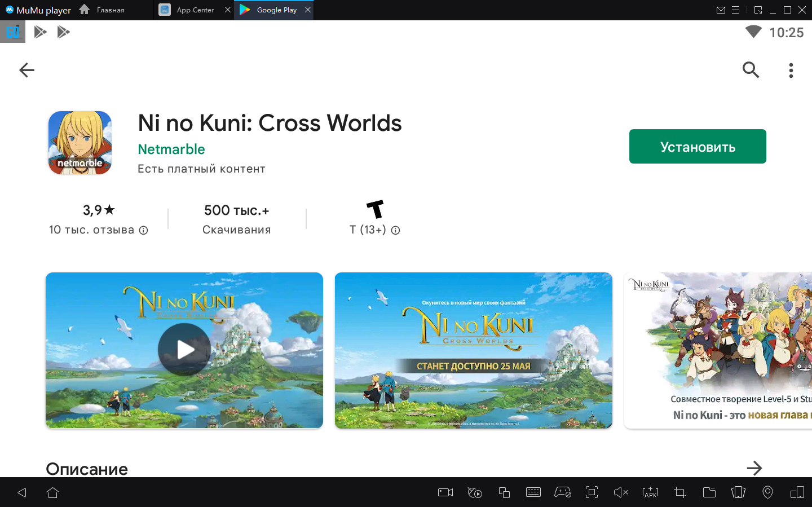
Task: Play the Ni no Kuni trailer video
Action: point(184,350)
